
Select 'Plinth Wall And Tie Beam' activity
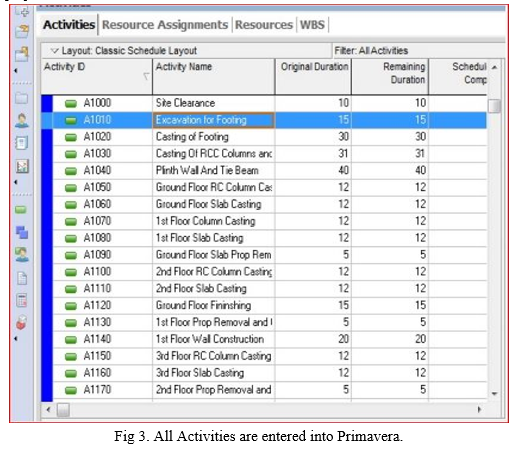207,170
